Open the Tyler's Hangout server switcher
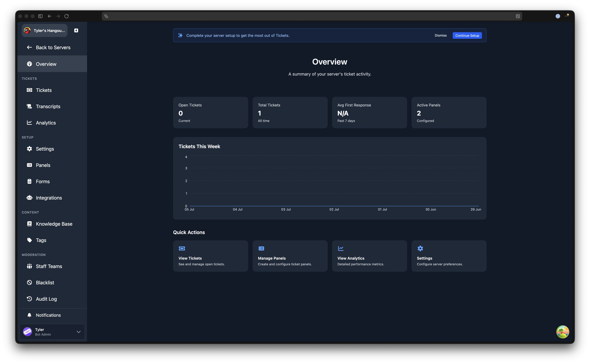 (45, 31)
